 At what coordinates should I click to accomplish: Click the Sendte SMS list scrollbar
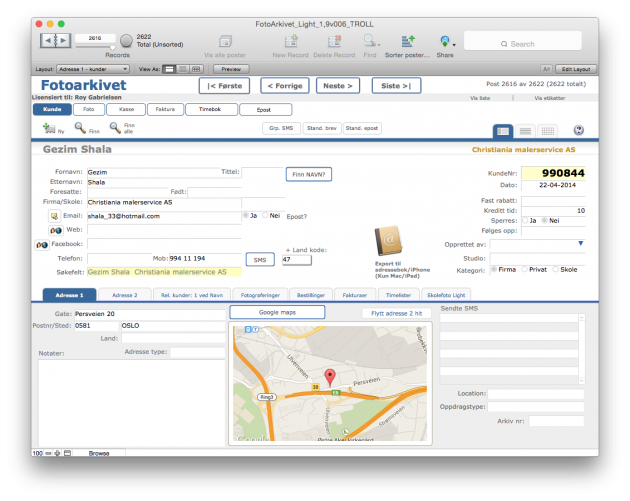[x=581, y=349]
